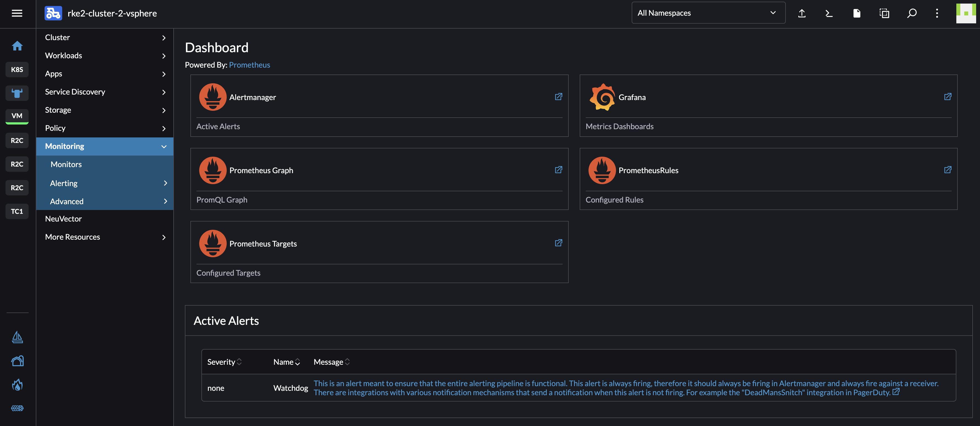This screenshot has height=426, width=980.
Task: Go to Home via house icon
Action: coord(17,46)
